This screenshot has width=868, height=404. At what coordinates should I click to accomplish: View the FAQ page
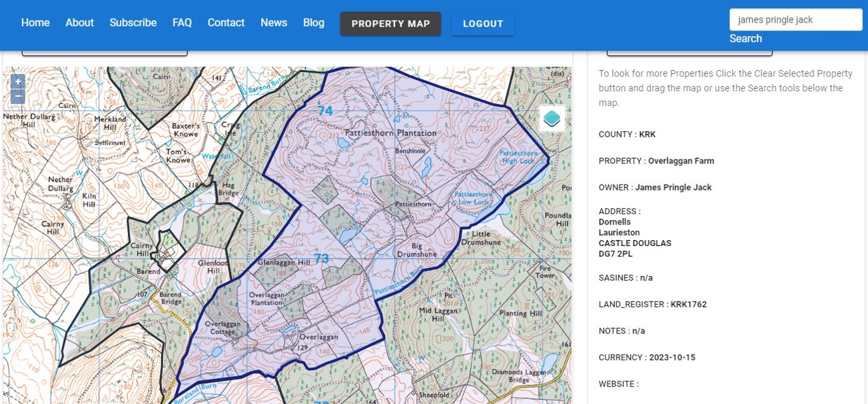tap(182, 23)
